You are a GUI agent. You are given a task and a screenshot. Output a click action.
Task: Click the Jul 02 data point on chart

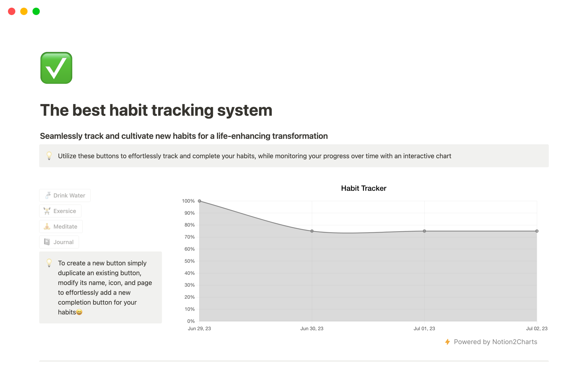click(x=537, y=231)
